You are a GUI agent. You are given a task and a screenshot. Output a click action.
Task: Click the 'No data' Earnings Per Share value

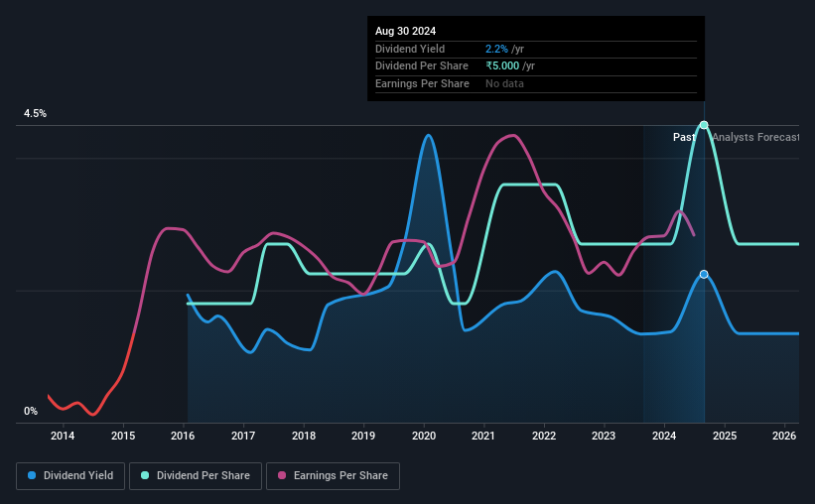pyautogui.click(x=504, y=83)
